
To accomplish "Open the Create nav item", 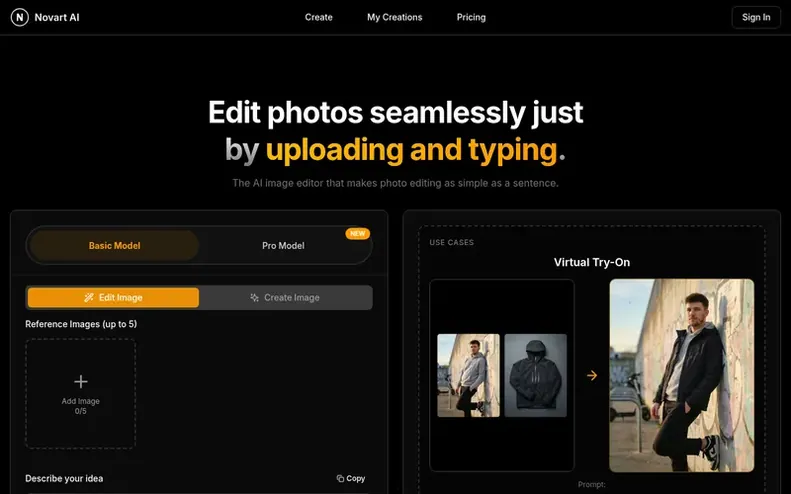I will tap(318, 17).
